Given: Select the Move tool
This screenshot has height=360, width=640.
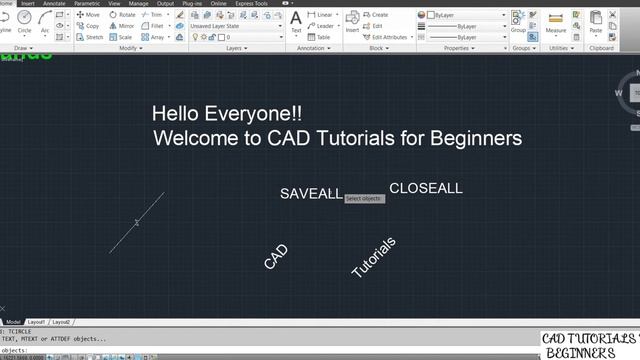Looking at the screenshot, I should pos(88,15).
